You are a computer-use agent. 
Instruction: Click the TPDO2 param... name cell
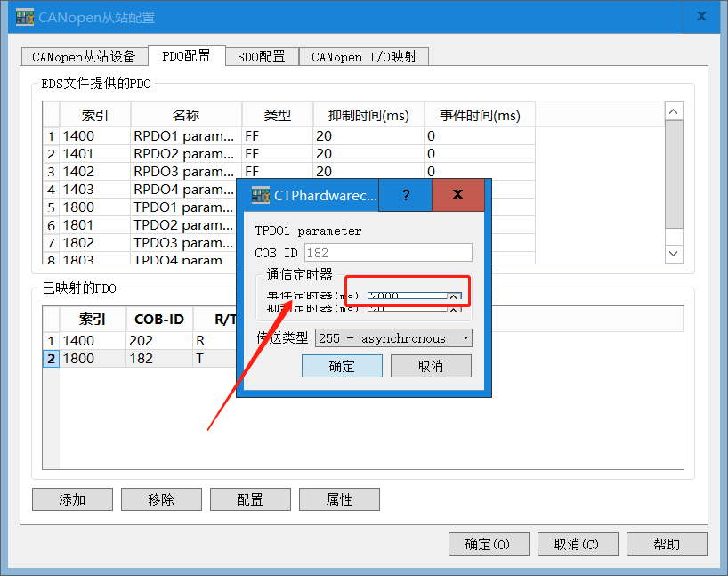184,225
